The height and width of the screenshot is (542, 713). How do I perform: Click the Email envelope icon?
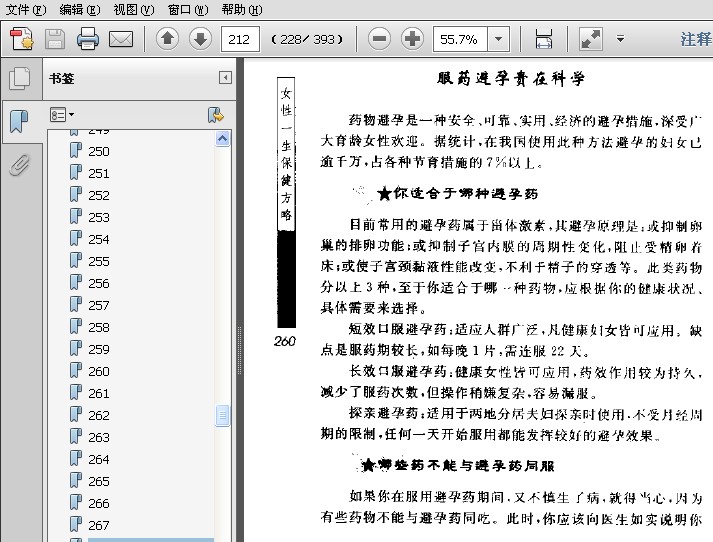point(121,39)
